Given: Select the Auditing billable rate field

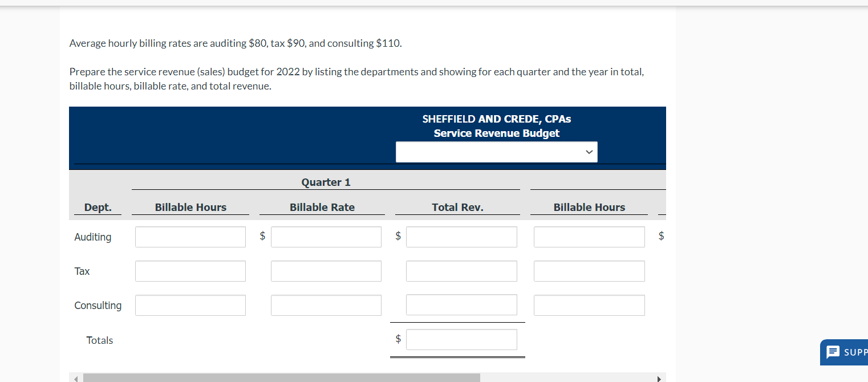Looking at the screenshot, I should click(326, 237).
